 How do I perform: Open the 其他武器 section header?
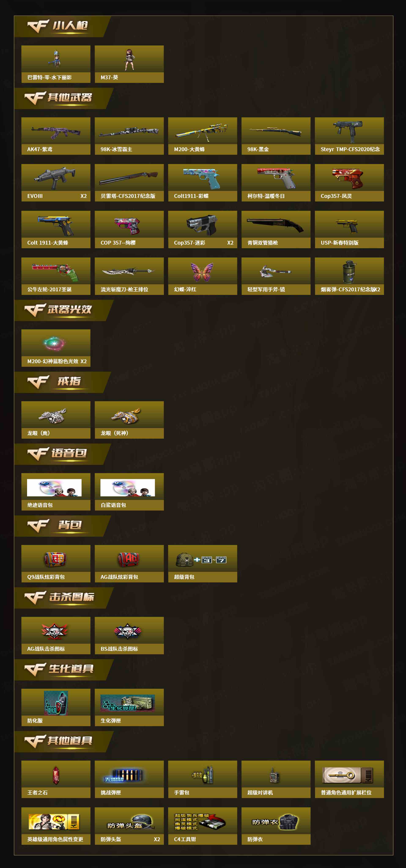click(x=69, y=97)
